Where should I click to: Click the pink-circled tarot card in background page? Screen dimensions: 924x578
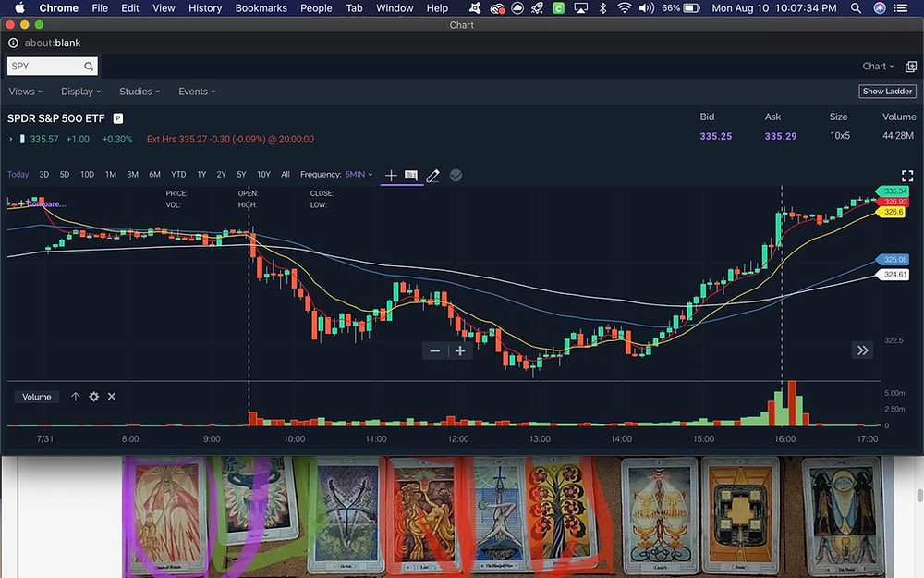click(166, 516)
